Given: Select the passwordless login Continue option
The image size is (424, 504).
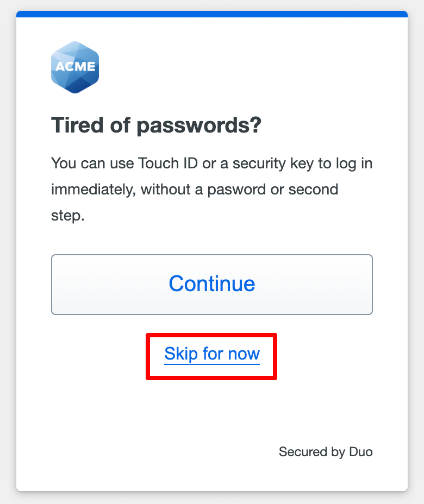Looking at the screenshot, I should pos(211,283).
